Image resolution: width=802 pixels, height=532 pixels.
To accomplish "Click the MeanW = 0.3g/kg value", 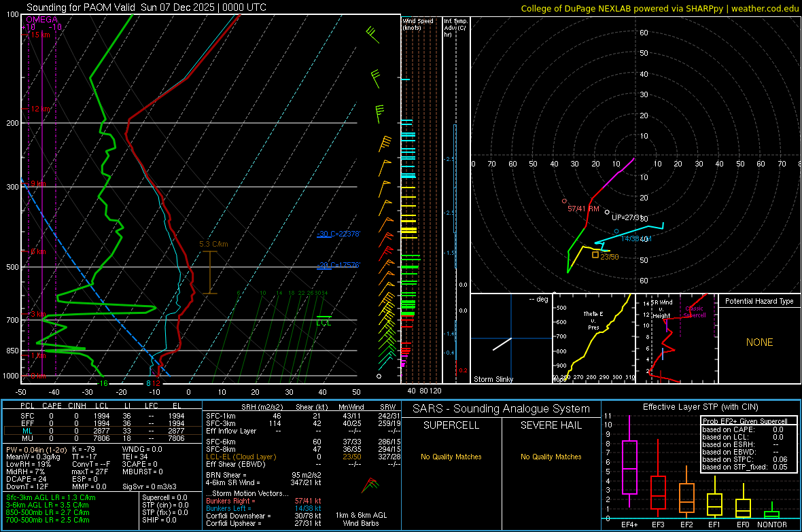I will (x=33, y=457).
